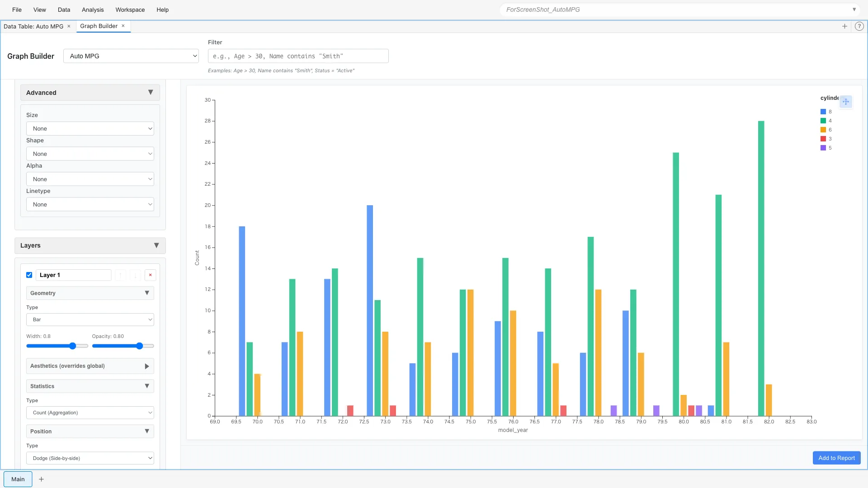Image resolution: width=868 pixels, height=488 pixels.
Task: Click the plus icon to add a new view
Action: click(x=844, y=26)
